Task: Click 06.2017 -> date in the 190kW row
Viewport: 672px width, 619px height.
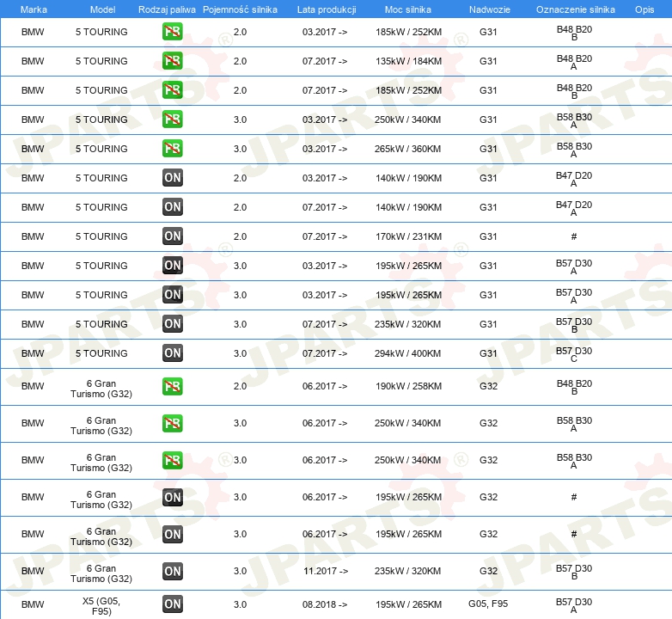Action: (325, 386)
